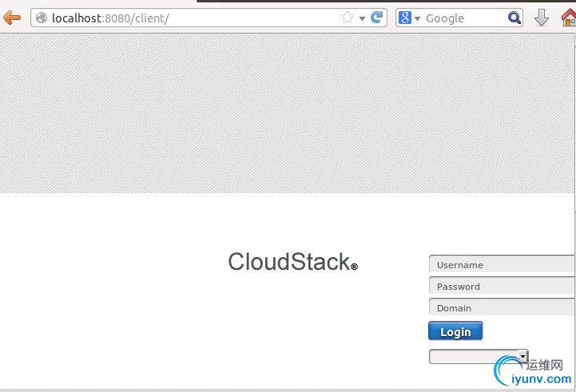The width and height of the screenshot is (576, 392).
Task: Click the browser back arrow button
Action: [x=12, y=18]
